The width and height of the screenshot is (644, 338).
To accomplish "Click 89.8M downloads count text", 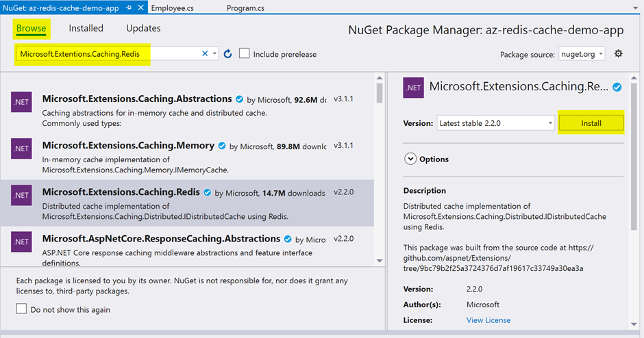I will pos(301,146).
